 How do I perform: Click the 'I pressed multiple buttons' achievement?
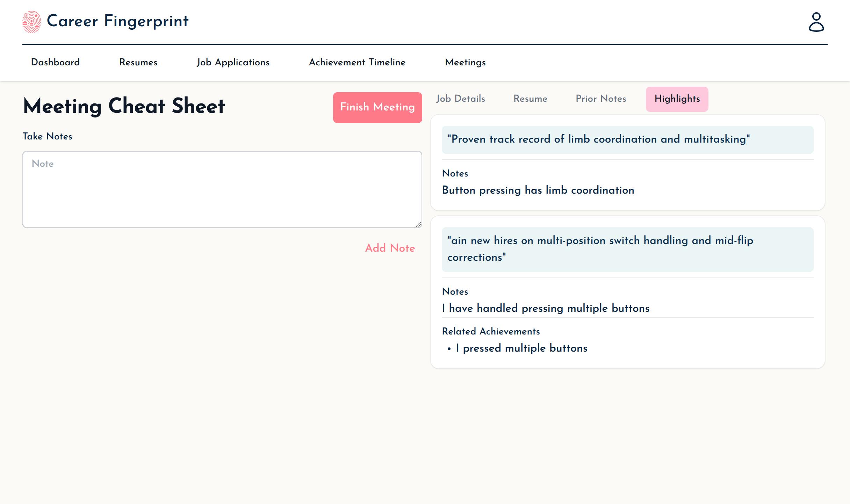point(521,348)
